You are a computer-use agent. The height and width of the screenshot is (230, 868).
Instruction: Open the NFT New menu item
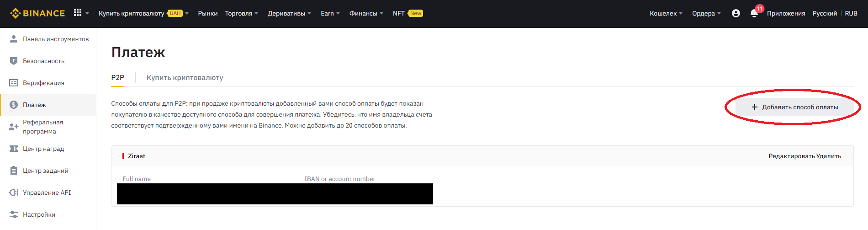pos(408,13)
